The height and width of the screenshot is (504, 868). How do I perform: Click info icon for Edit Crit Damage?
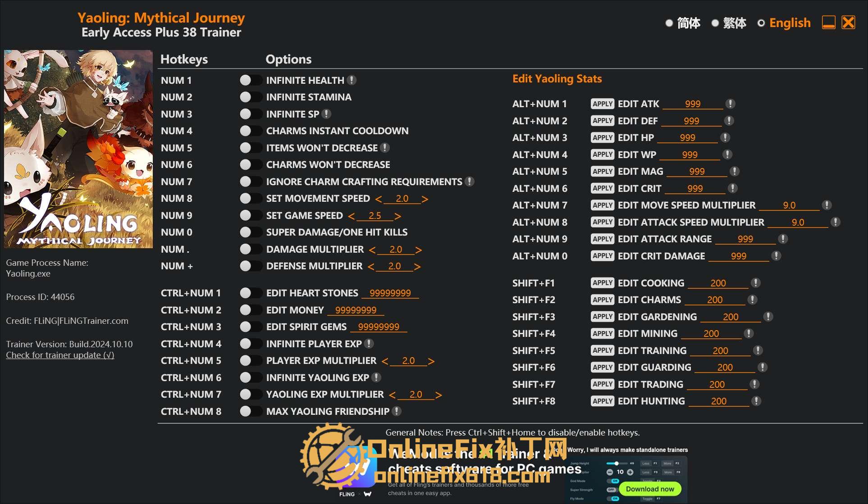click(776, 256)
